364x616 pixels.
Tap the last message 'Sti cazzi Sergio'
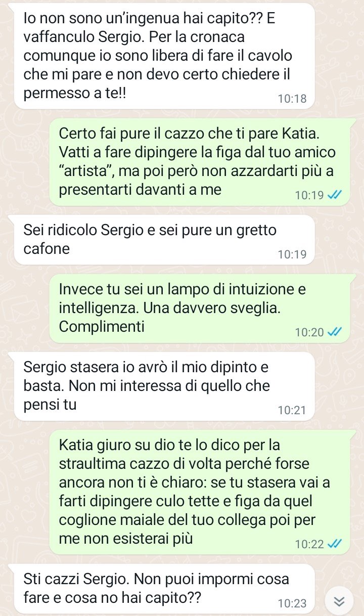coord(164,589)
